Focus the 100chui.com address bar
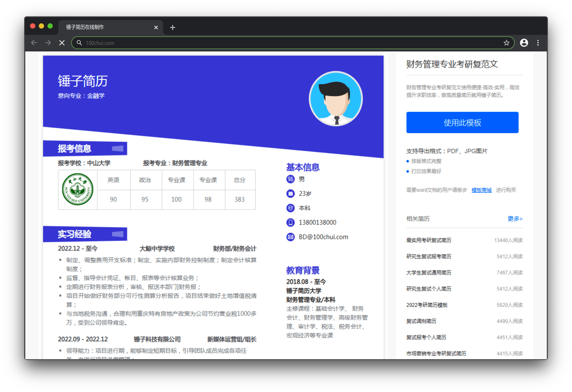 293,43
